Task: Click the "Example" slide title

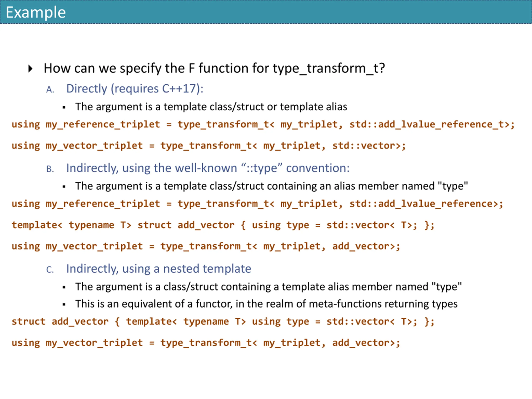Action: 36,12
